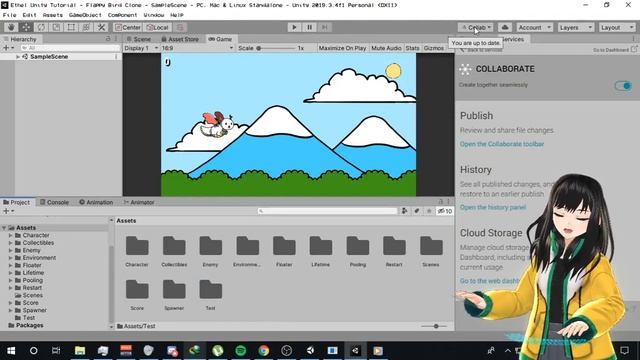
Task: Open the 16:9 aspect ratio dropdown
Action: (x=198, y=48)
